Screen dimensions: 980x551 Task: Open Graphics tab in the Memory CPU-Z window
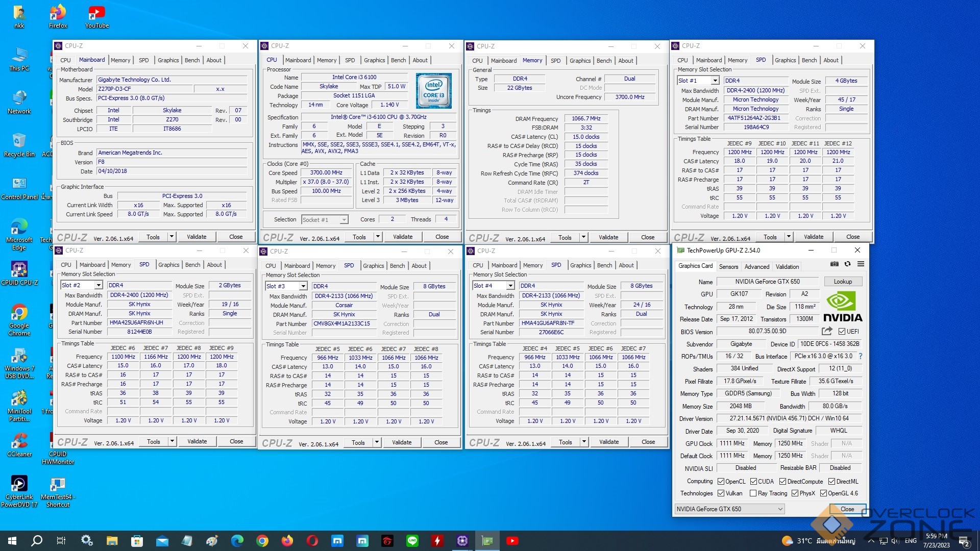(x=580, y=61)
